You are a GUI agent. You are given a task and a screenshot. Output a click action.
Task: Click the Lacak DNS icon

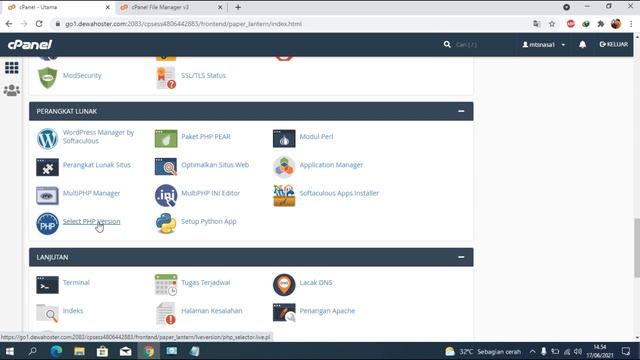pyautogui.click(x=284, y=284)
